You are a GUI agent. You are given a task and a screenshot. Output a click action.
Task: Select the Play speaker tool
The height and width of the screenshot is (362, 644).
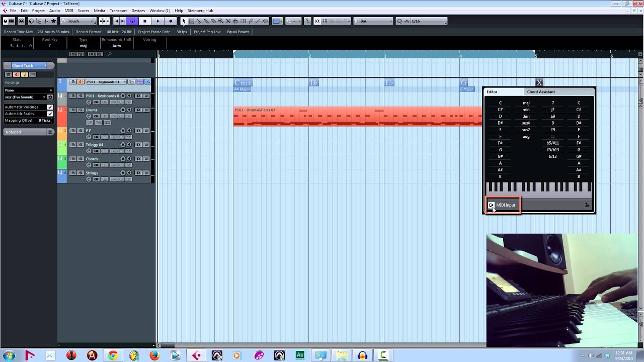[265, 21]
